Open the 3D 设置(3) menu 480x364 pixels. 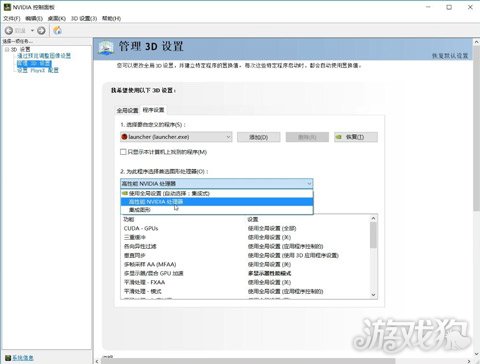[84, 18]
